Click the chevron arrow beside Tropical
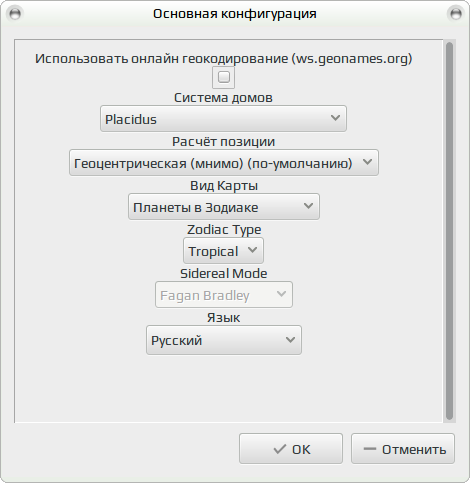The image size is (470, 483). [253, 250]
